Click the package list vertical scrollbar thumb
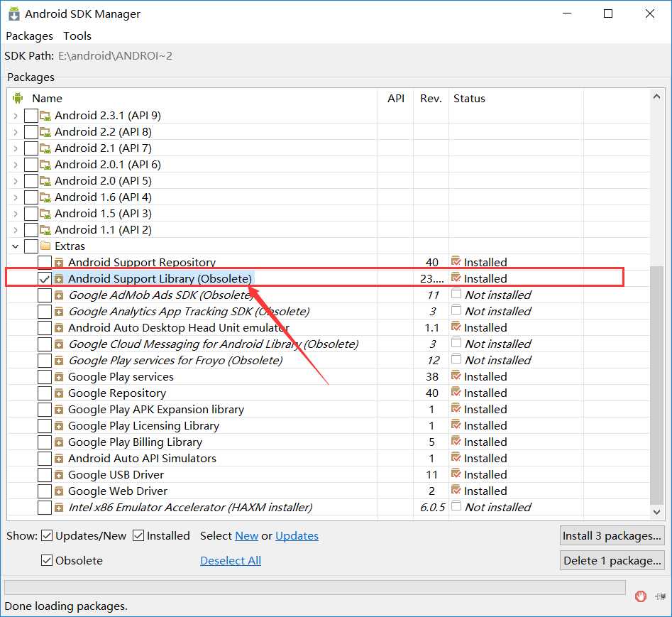This screenshot has width=672, height=617. click(x=656, y=385)
